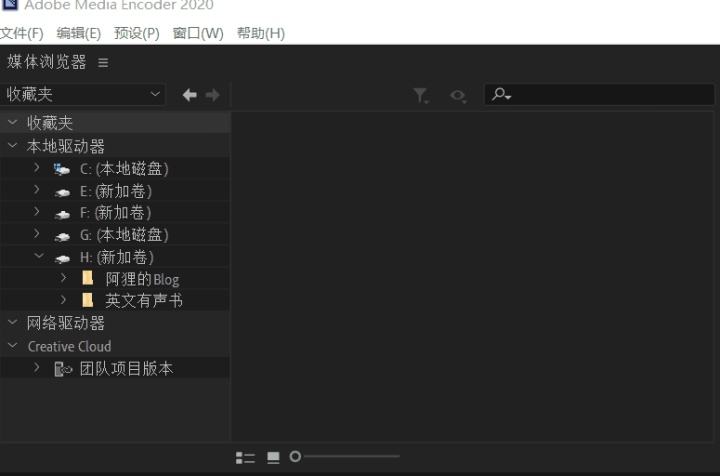Expand the F: (新加卷) drive
This screenshot has height=476, width=720.
[x=37, y=212]
